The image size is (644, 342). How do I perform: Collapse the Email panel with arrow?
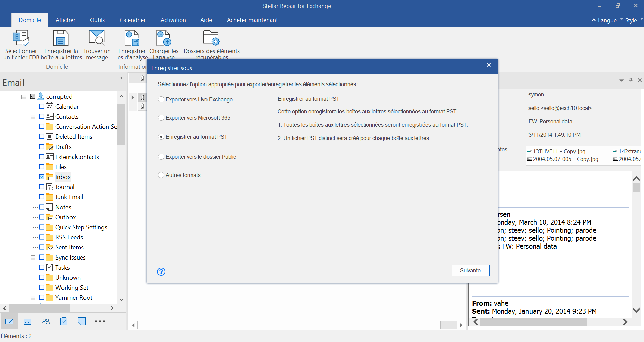pos(121,78)
